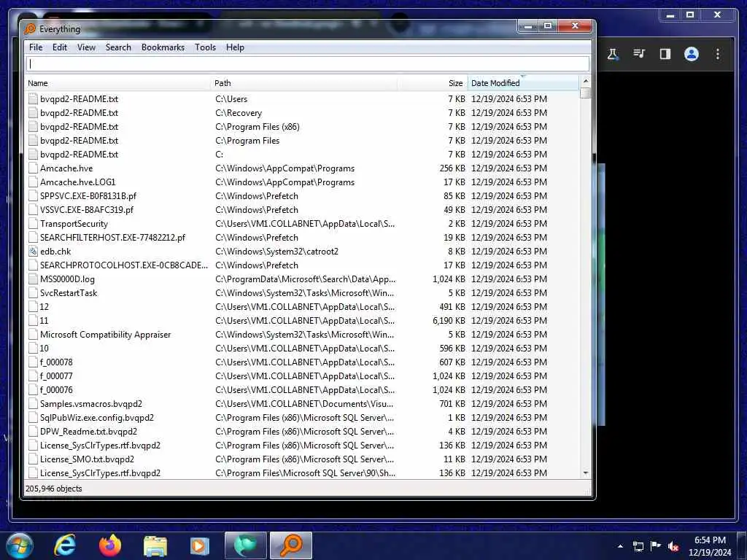Click the Everything taskbar button
The height and width of the screenshot is (560, 747).
291,545
